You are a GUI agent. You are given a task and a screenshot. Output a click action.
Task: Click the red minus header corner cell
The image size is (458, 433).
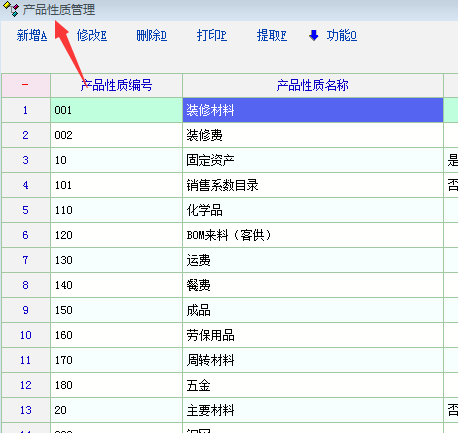[26, 85]
